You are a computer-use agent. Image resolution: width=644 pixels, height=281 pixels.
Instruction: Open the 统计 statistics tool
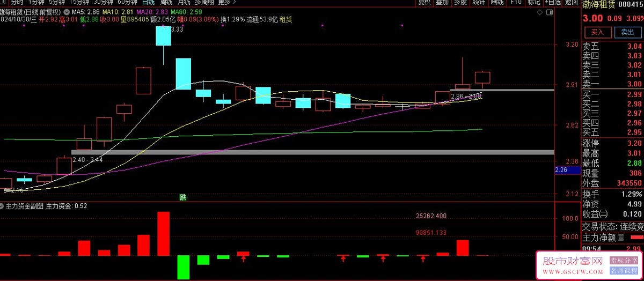coord(478,2)
